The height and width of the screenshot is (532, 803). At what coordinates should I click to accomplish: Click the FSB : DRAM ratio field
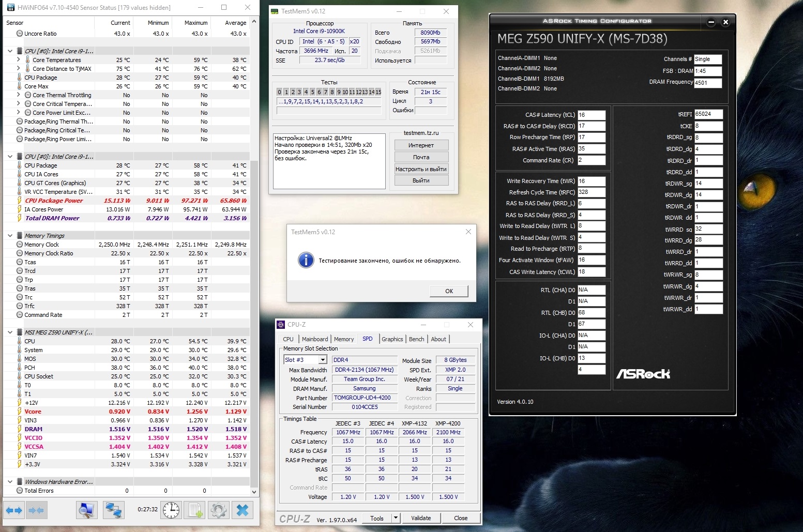(708, 71)
